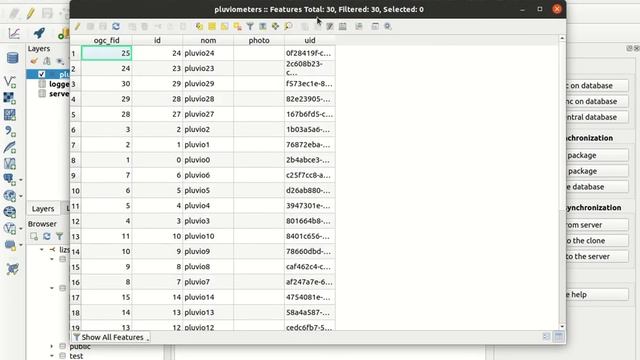Click the feather-shaped add layer icon in sidebar

pyautogui.click(x=10, y=147)
